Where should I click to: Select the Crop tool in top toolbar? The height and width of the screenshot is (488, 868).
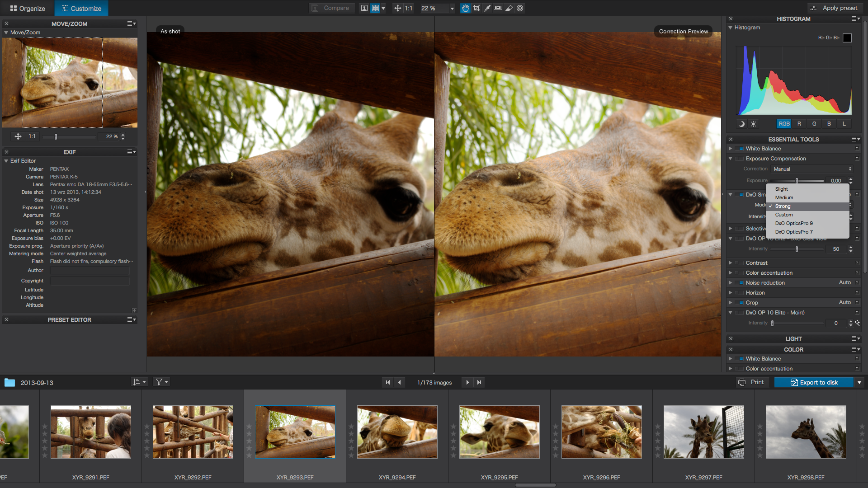pos(476,8)
